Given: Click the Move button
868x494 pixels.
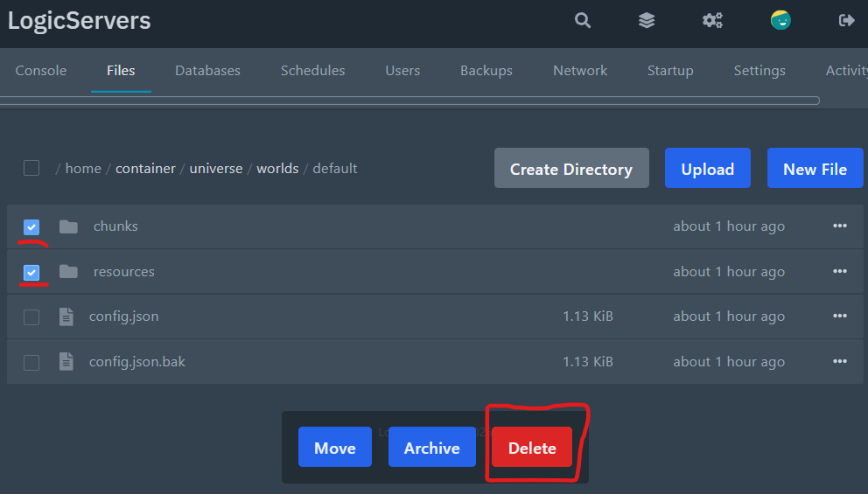Looking at the screenshot, I should coord(335,447).
